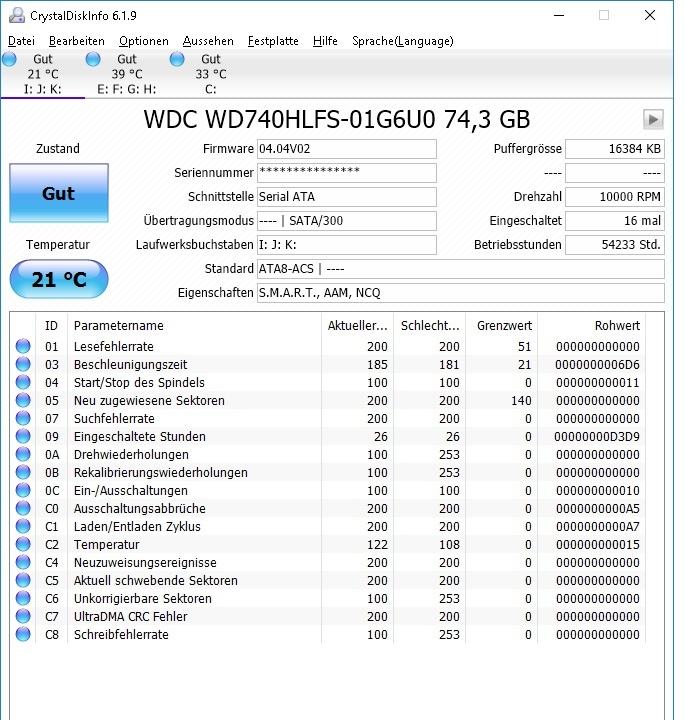The width and height of the screenshot is (684, 720).
Task: Click the Temperatur current value 122
Action: point(377,545)
